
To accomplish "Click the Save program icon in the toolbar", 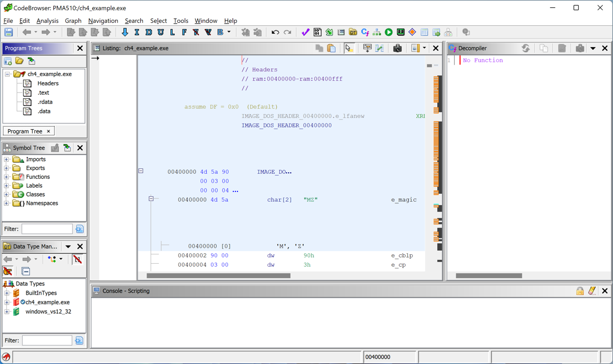I will (9, 33).
